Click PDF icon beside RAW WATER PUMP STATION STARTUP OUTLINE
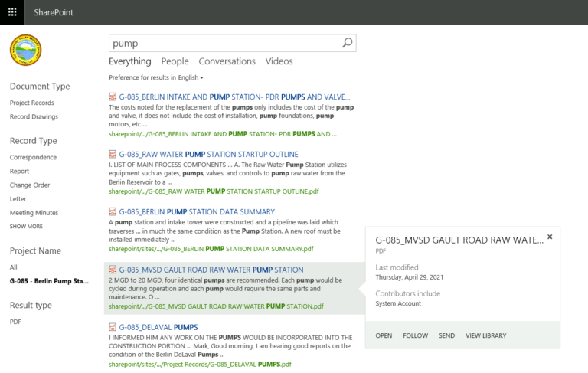 113,154
